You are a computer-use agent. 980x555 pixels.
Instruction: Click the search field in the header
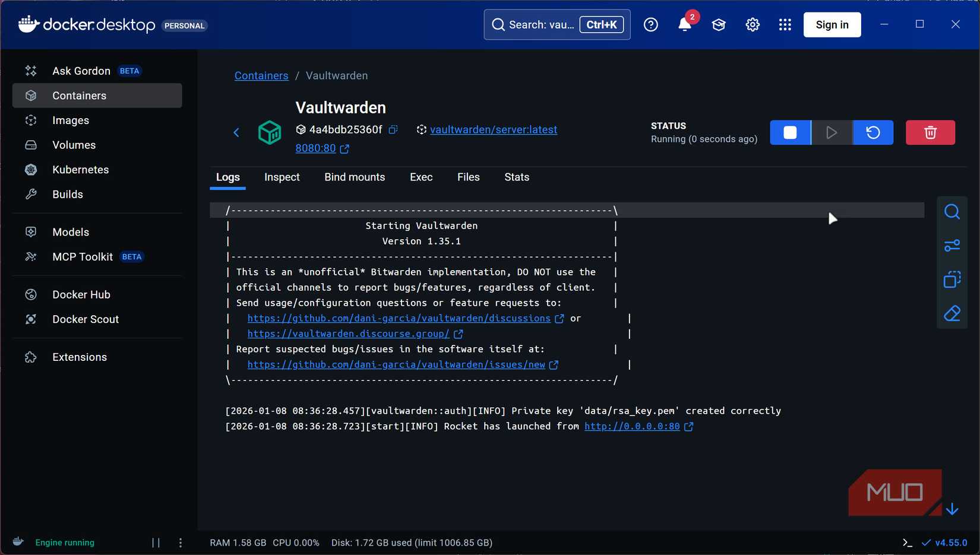pos(557,25)
